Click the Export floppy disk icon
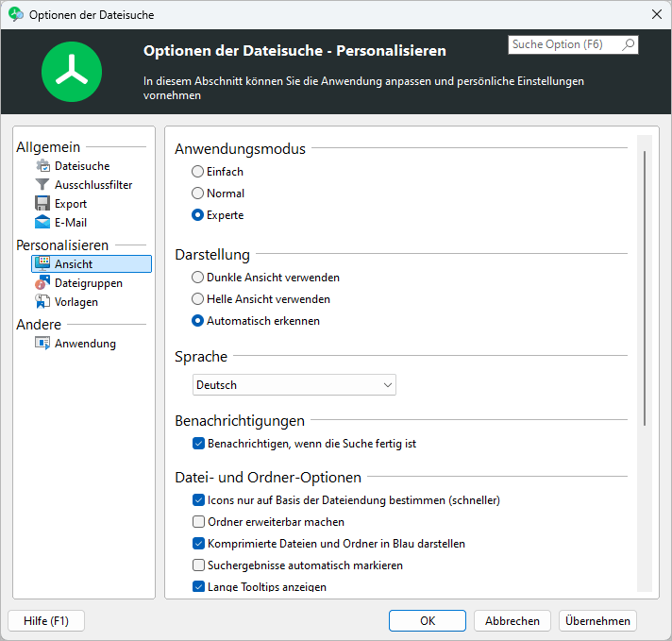Viewport: 672px width, 641px height. (42, 203)
